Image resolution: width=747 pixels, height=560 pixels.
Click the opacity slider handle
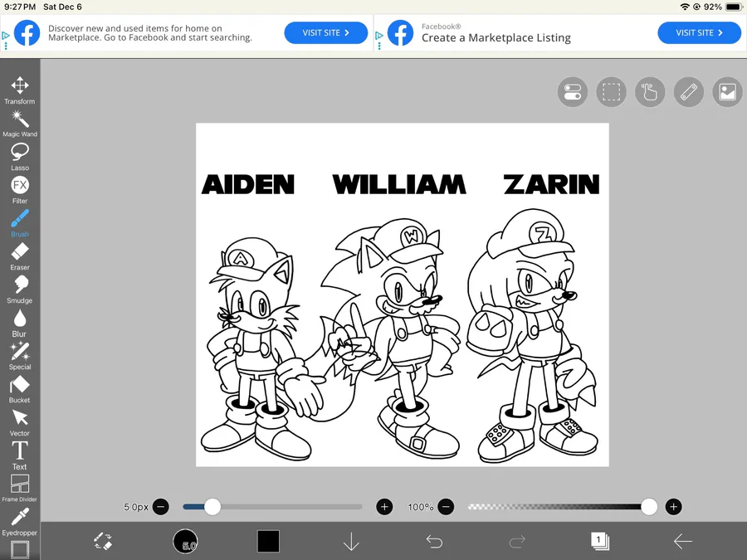click(649, 507)
